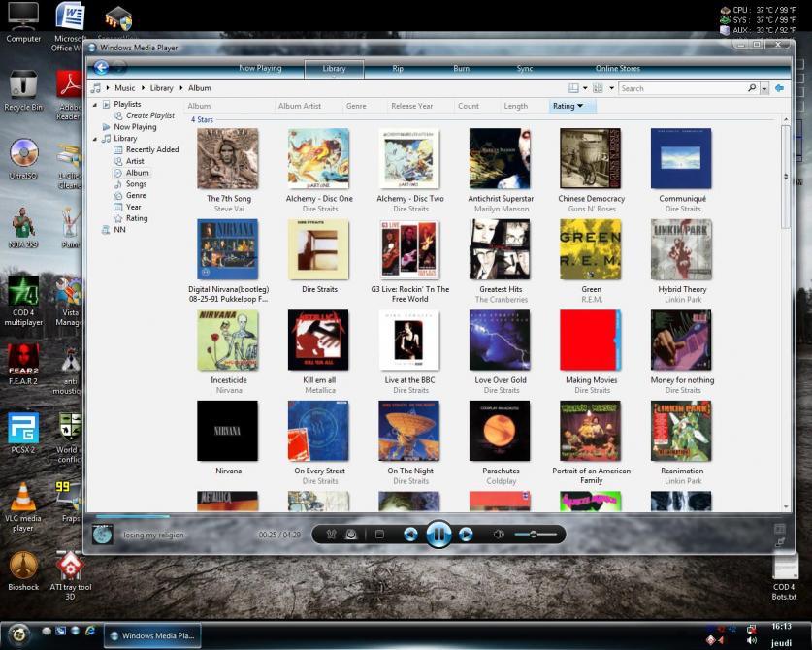The height and width of the screenshot is (650, 812).
Task: Sort by the Genre column header
Action: point(356,106)
